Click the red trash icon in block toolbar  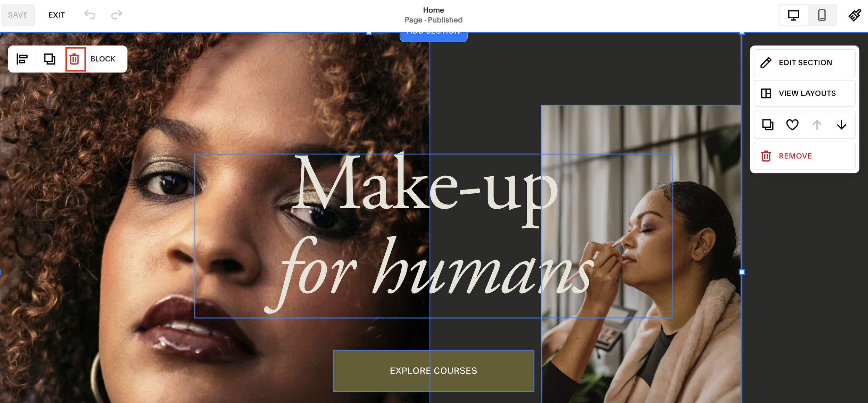tap(74, 59)
